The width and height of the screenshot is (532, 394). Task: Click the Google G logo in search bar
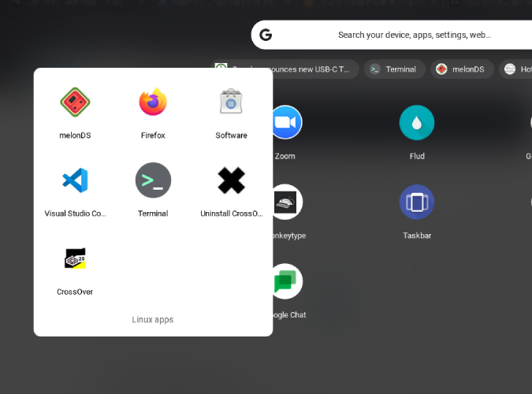[x=266, y=35]
